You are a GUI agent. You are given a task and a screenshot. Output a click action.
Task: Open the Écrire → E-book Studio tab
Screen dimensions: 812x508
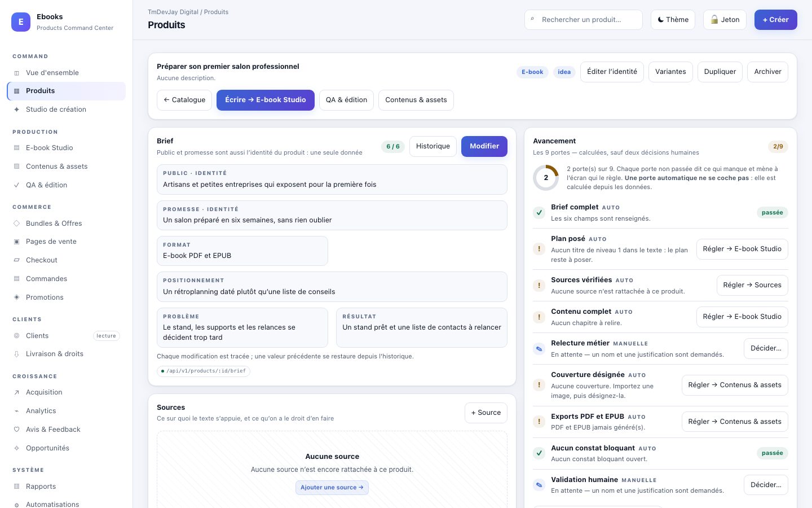click(x=266, y=100)
